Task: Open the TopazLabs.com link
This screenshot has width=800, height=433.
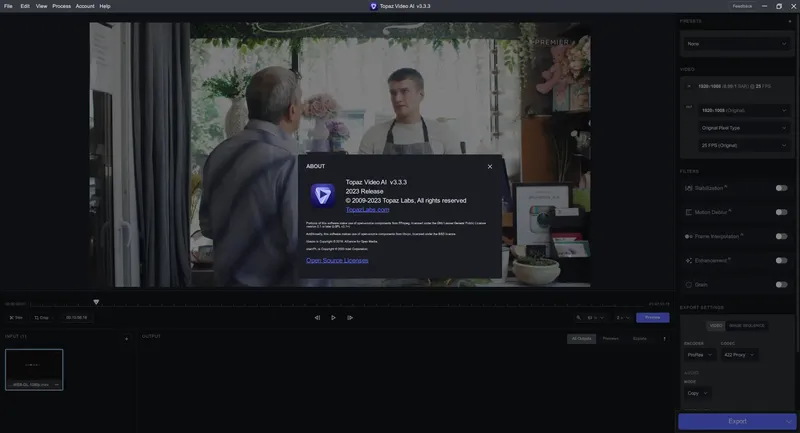Action: coord(367,210)
